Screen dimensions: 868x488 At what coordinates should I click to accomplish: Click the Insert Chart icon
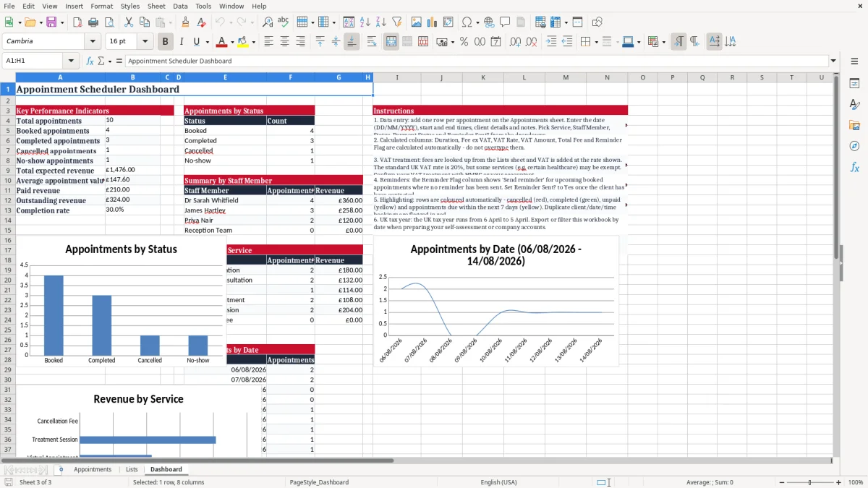pyautogui.click(x=433, y=22)
